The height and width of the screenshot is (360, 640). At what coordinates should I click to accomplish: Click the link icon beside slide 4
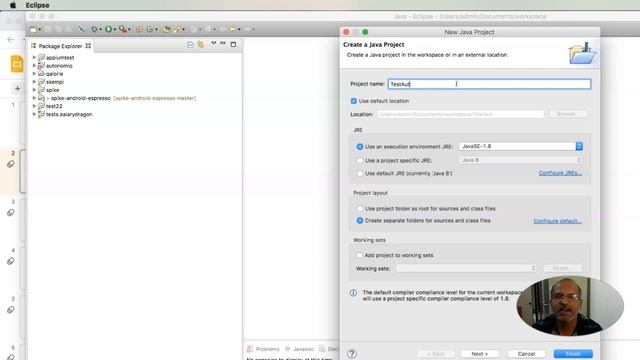pos(11,261)
